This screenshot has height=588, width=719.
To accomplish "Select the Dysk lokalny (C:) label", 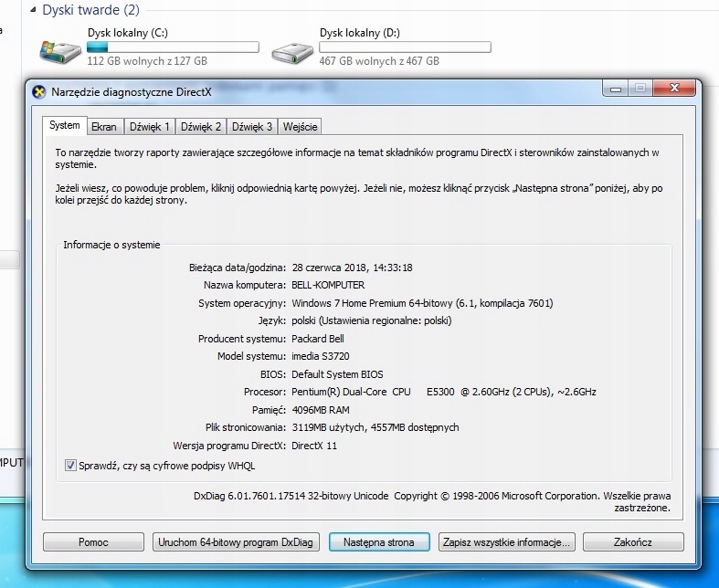I will (x=128, y=33).
